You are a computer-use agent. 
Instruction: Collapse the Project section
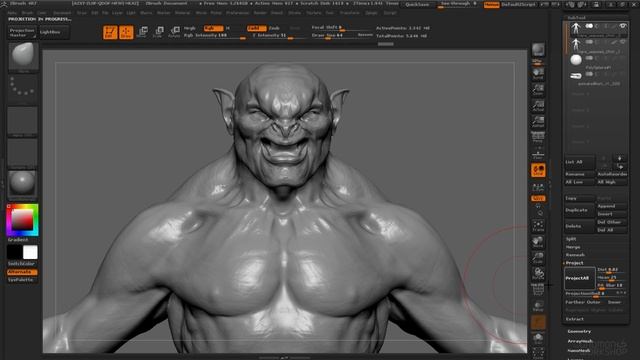[x=574, y=263]
